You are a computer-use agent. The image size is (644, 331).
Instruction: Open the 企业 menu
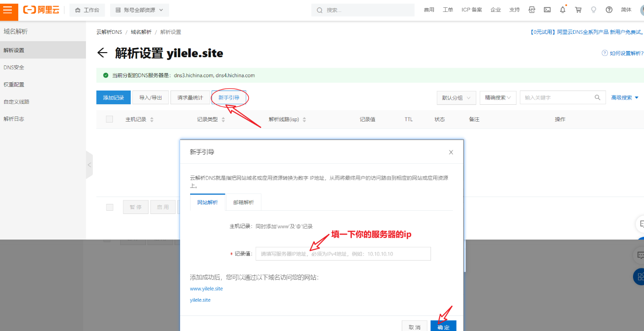point(495,10)
